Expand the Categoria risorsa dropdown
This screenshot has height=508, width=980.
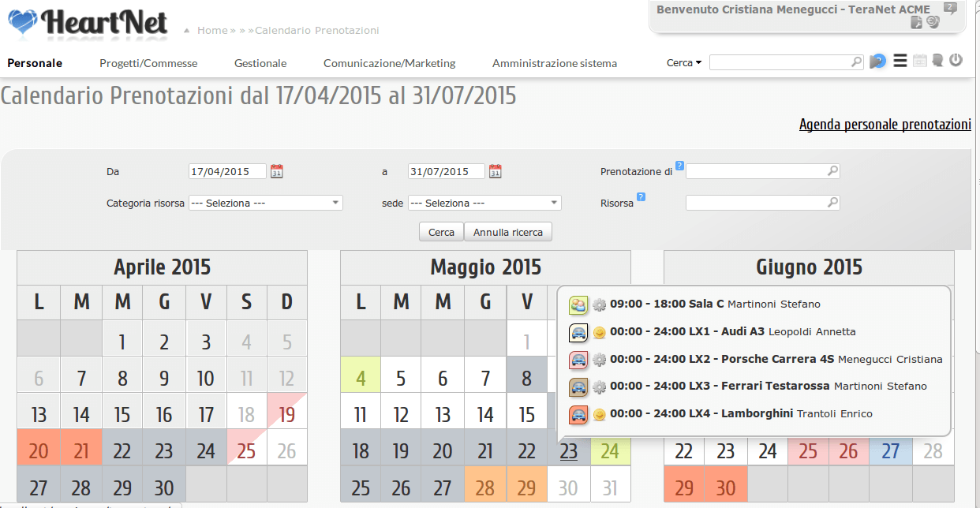[265, 203]
